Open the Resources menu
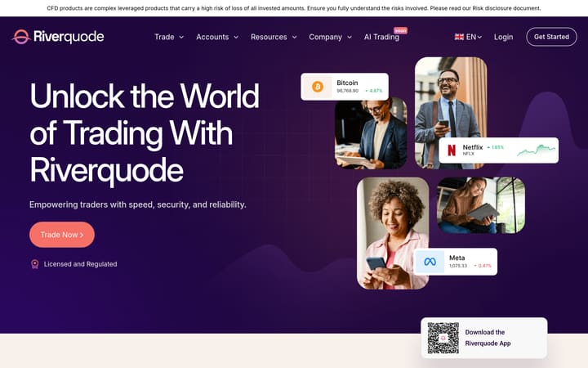 point(269,37)
